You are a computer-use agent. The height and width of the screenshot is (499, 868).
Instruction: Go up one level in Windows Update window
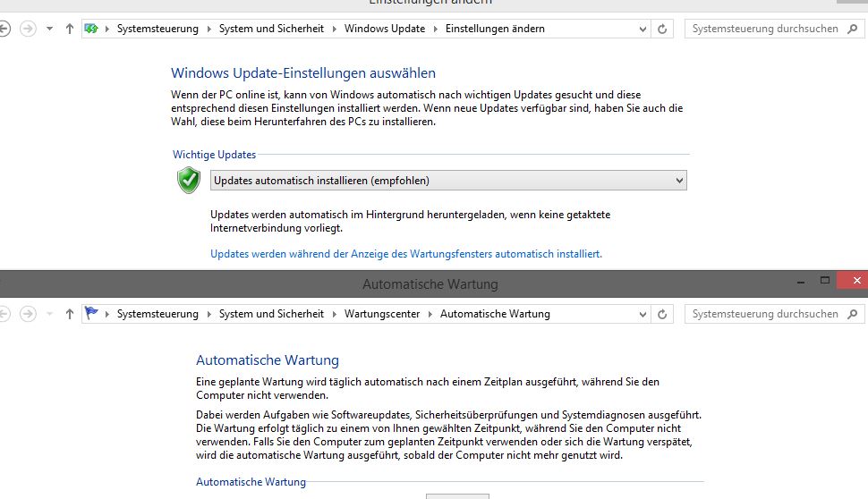[69, 29]
